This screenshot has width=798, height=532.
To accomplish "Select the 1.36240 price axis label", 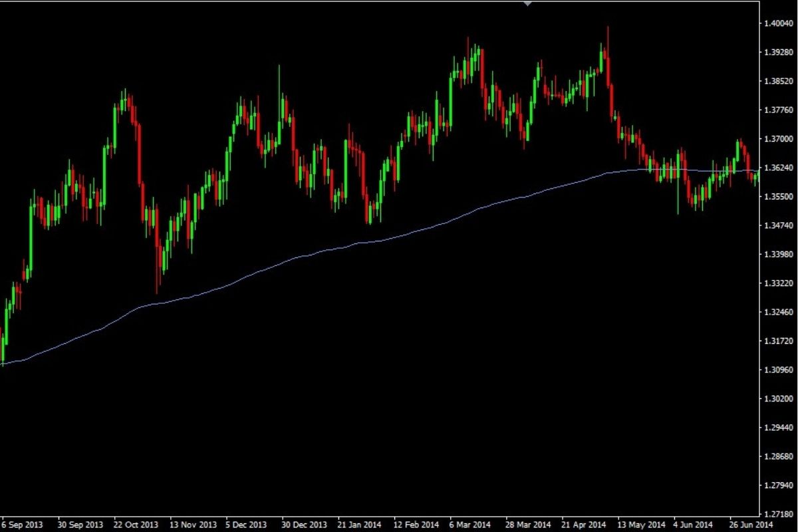I will 778,168.
